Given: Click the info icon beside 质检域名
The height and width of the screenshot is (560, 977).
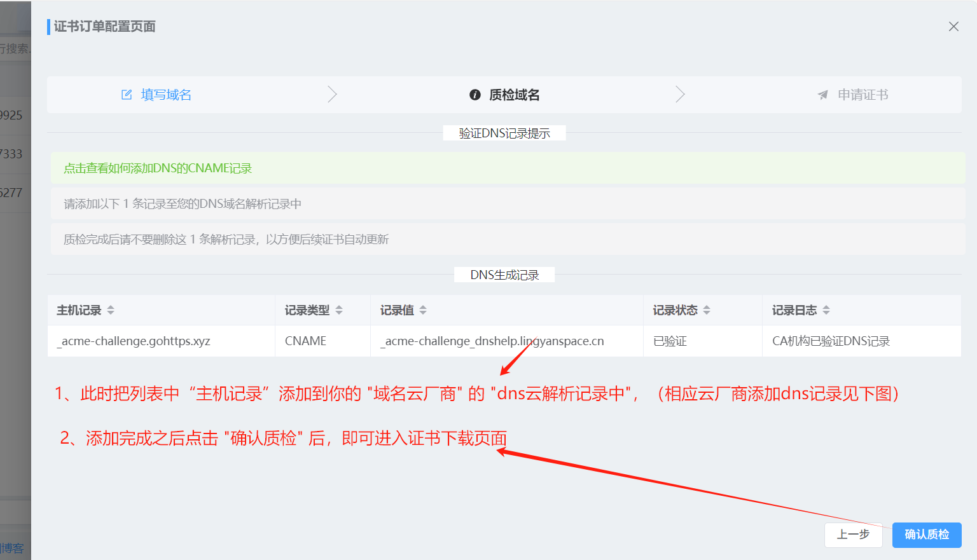Looking at the screenshot, I should point(475,95).
